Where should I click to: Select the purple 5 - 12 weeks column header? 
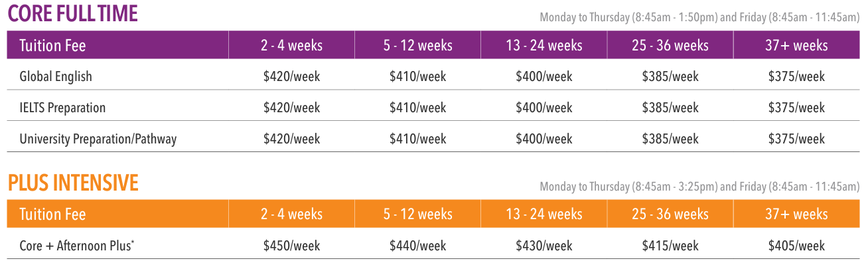click(x=417, y=46)
